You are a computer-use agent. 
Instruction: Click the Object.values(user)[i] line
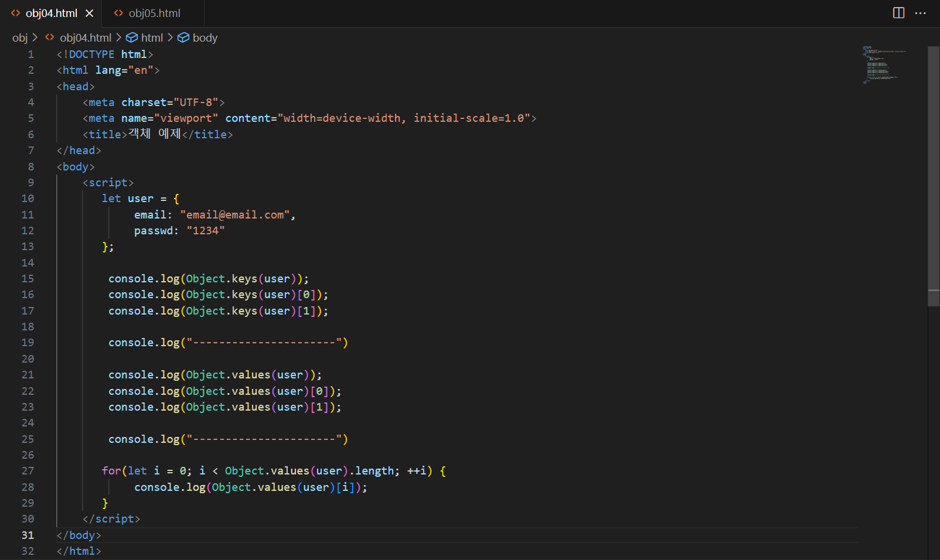[x=251, y=487]
